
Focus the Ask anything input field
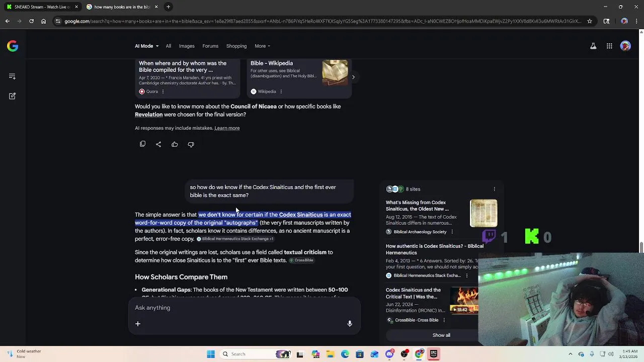click(x=245, y=308)
